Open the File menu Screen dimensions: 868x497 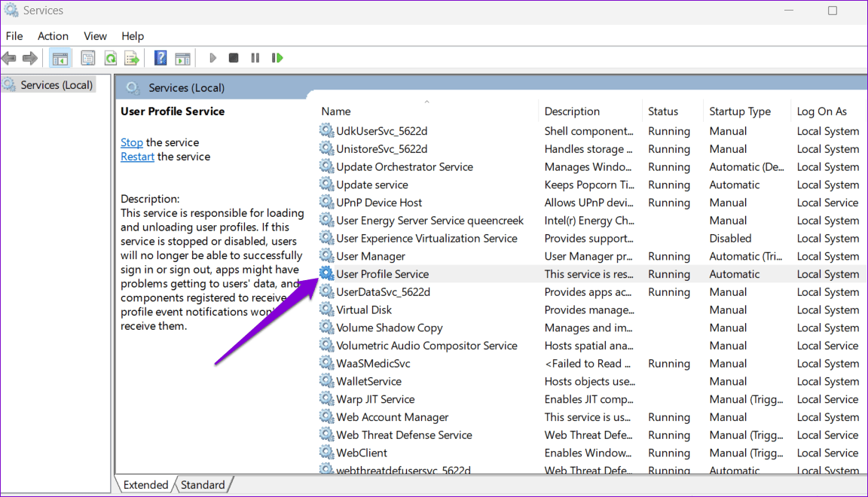[x=14, y=36]
